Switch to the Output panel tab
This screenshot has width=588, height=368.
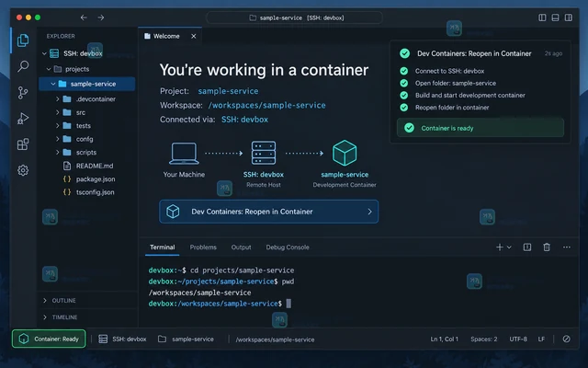pyautogui.click(x=241, y=247)
